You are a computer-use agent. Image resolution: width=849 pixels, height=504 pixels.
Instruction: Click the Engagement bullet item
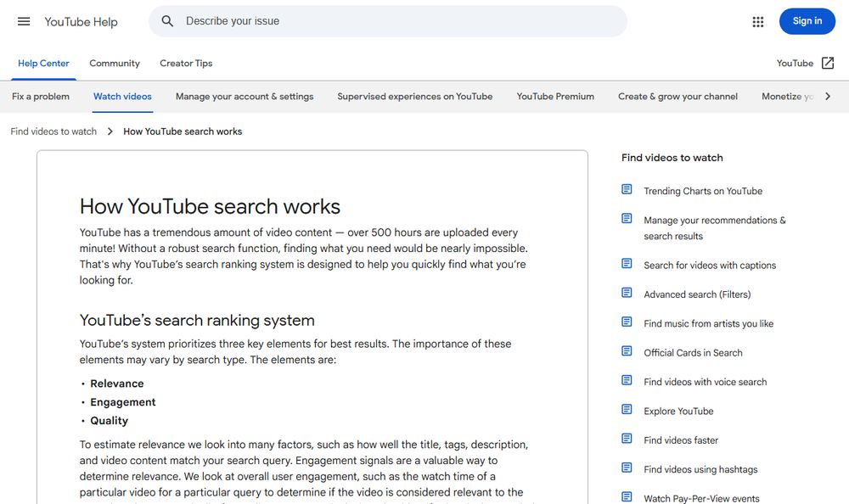click(x=123, y=402)
